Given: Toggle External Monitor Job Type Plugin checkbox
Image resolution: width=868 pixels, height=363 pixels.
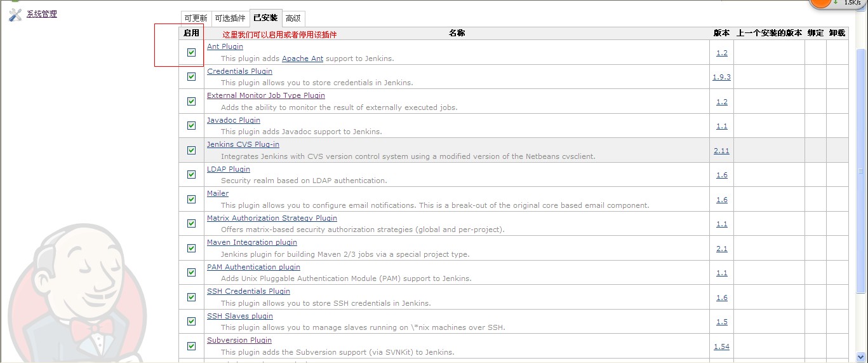Looking at the screenshot, I should 191,101.
